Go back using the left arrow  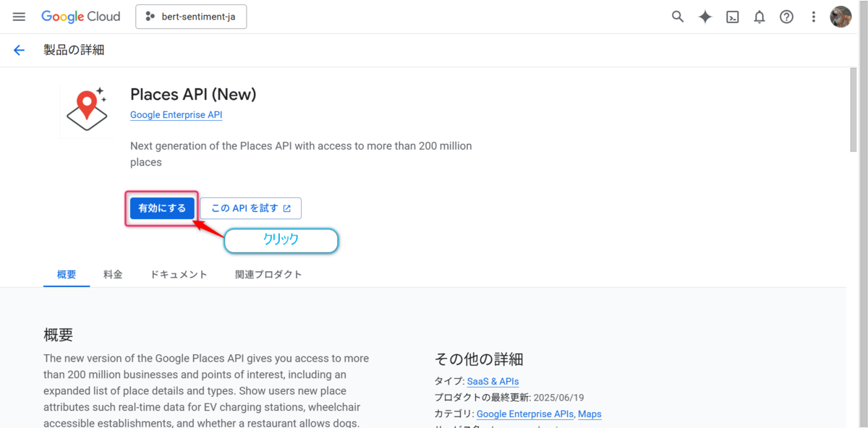pyautogui.click(x=19, y=50)
